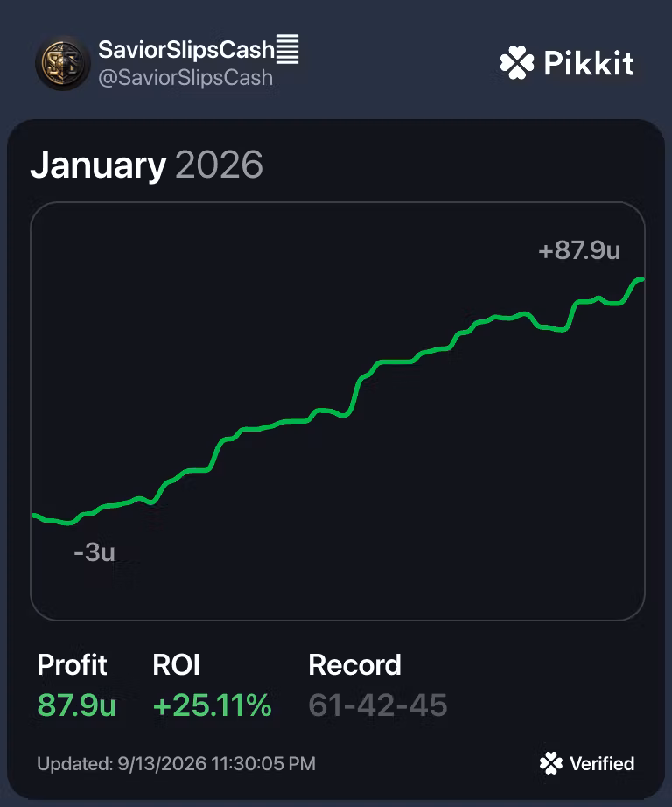Click the January 2026 heading
This screenshot has width=672, height=807.
(x=147, y=165)
